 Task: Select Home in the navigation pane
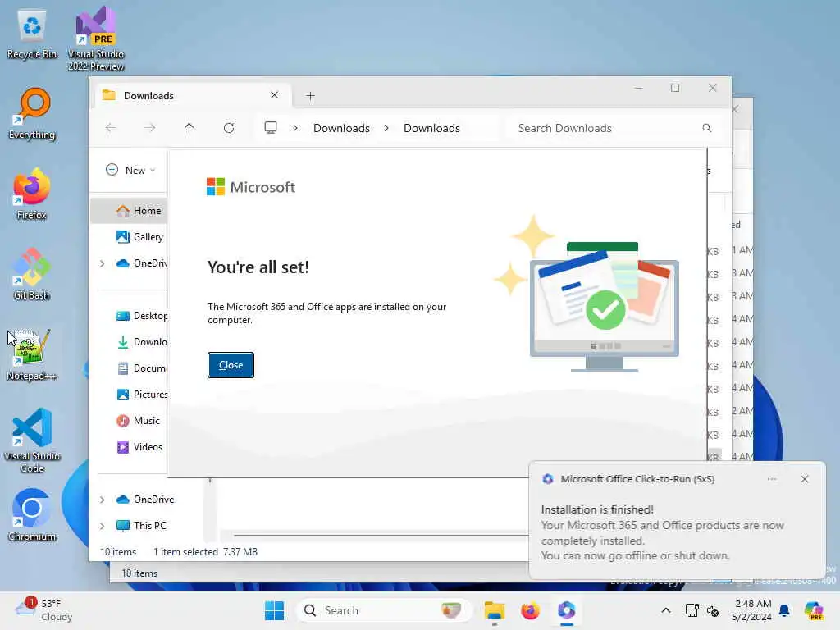(130, 211)
